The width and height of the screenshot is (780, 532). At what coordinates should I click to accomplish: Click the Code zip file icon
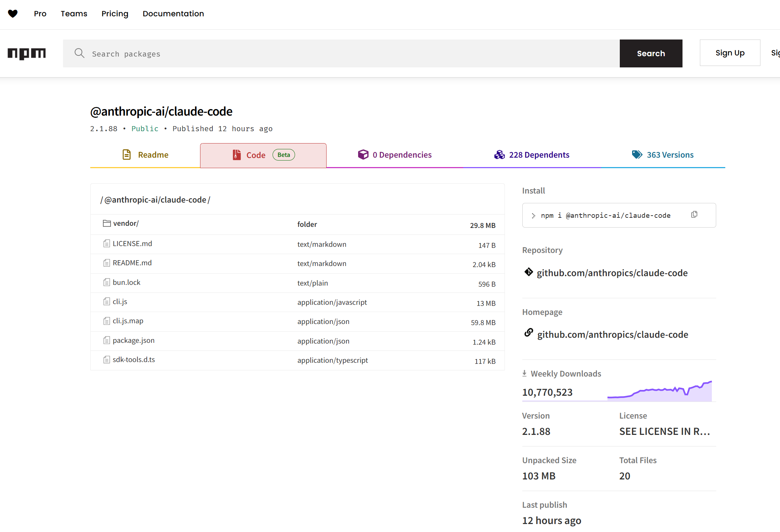pyautogui.click(x=237, y=155)
